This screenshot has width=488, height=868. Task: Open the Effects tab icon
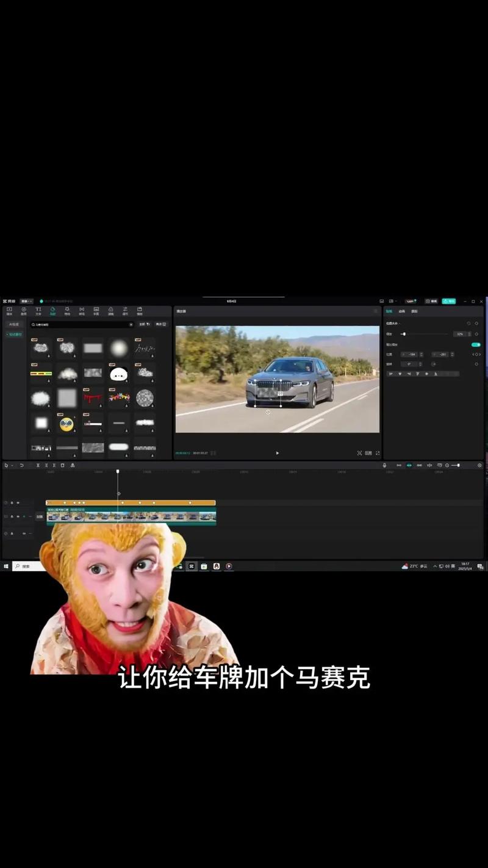67,311
